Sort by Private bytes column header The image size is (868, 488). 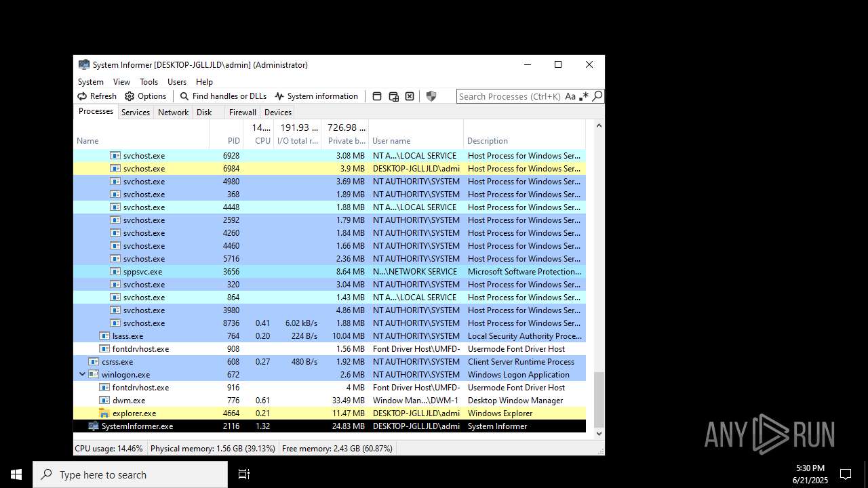point(345,134)
